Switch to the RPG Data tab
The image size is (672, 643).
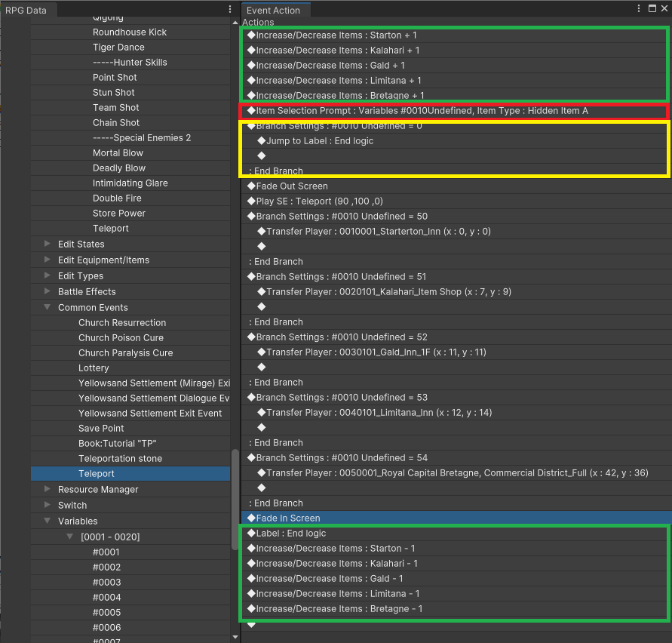point(26,10)
